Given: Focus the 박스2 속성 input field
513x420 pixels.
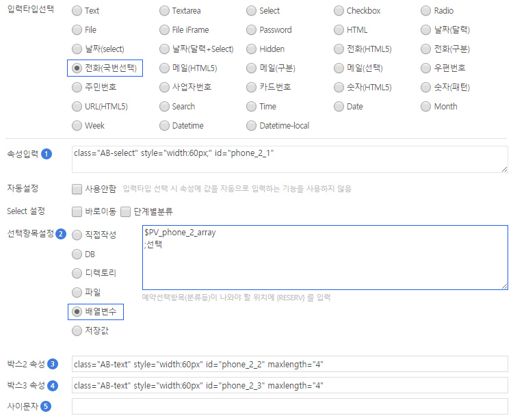Looking at the screenshot, I should (289, 364).
